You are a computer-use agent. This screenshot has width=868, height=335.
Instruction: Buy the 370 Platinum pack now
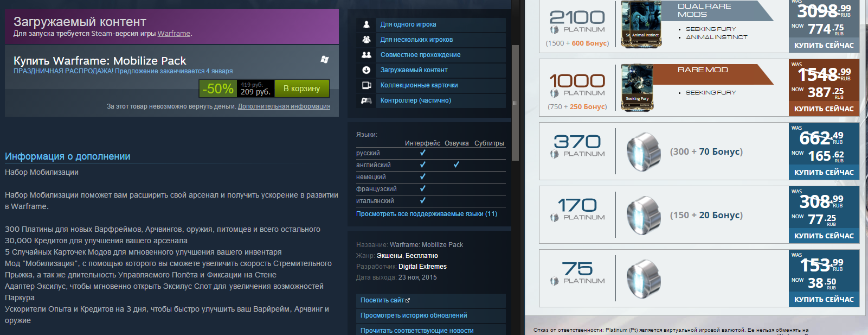[x=824, y=173]
